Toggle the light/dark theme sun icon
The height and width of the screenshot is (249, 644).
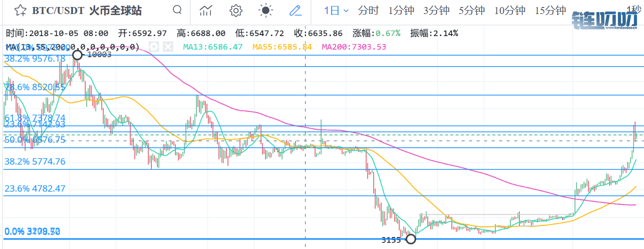[265, 10]
